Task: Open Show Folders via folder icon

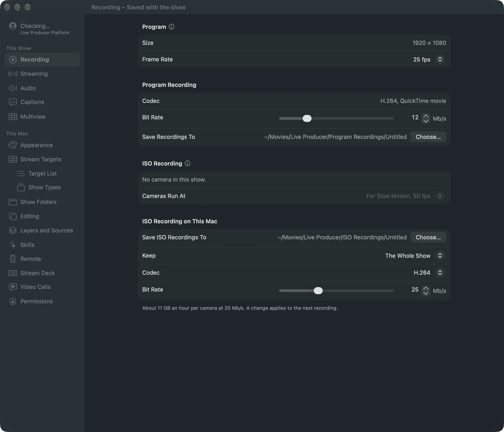Action: pos(13,202)
